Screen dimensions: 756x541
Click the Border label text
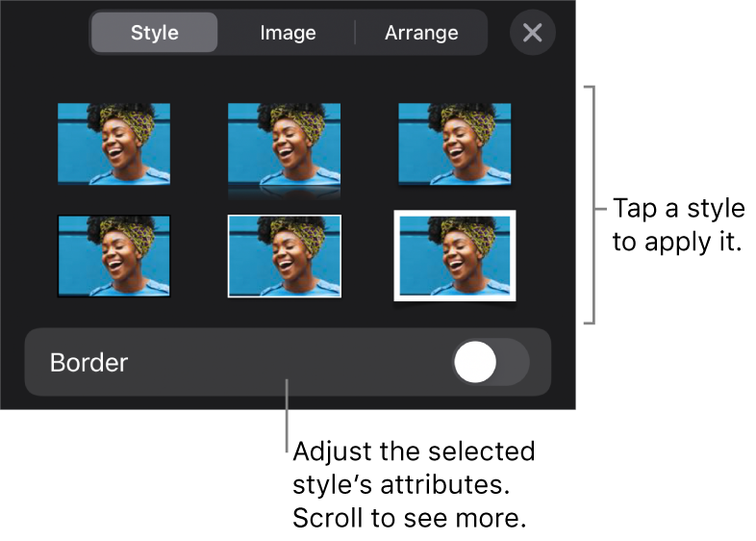[x=88, y=363]
